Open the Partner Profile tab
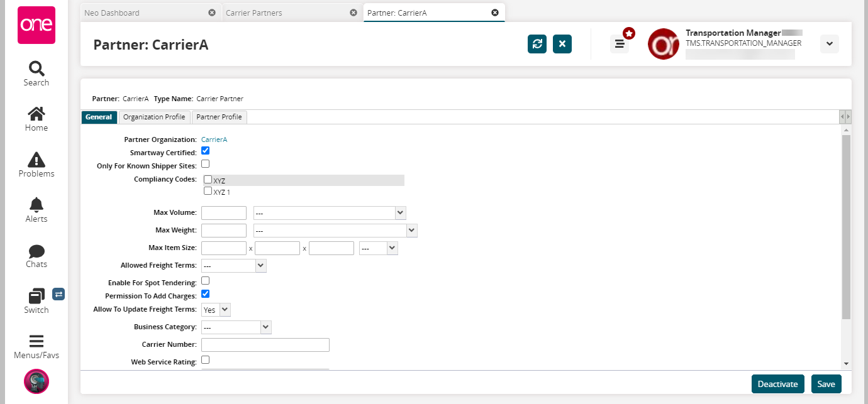868x404 pixels. (x=219, y=117)
